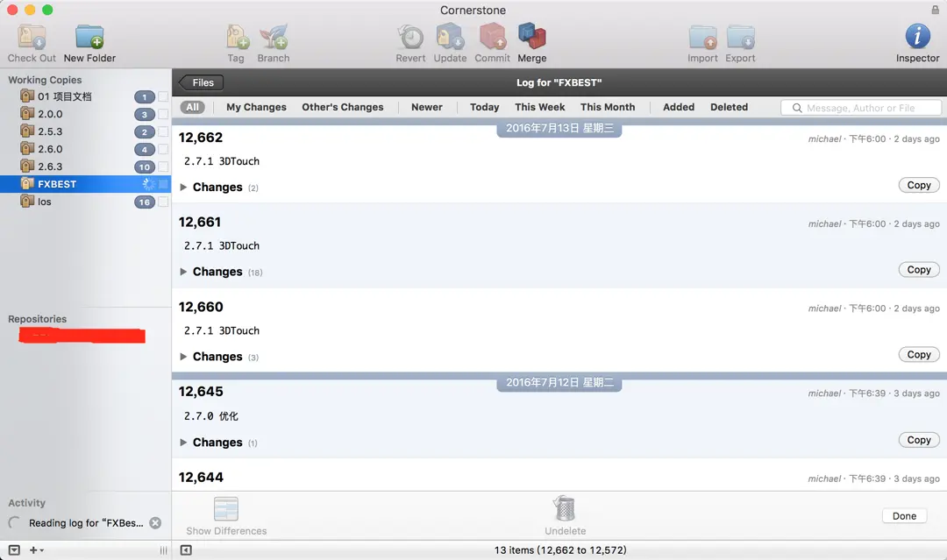The width and height of the screenshot is (947, 560).
Task: Open the Inspector panel
Action: [x=917, y=36]
